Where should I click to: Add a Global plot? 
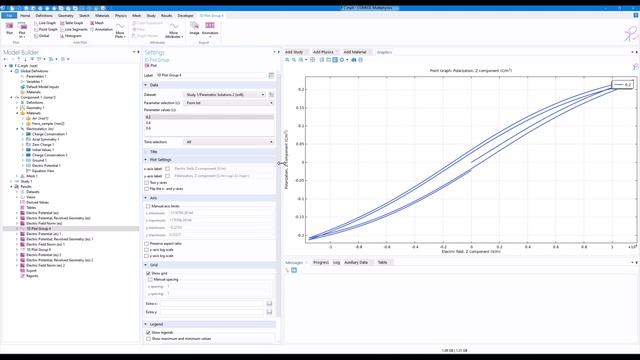coord(41,36)
